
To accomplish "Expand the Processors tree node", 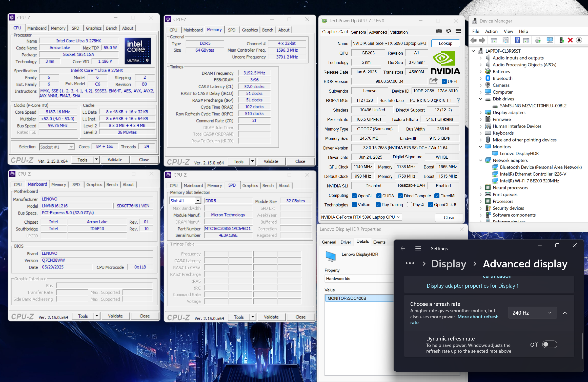I will click(480, 201).
